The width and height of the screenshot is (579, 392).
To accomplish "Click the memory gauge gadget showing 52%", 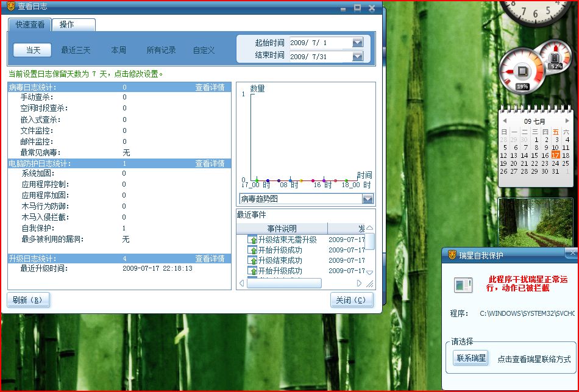I will pyautogui.click(x=556, y=58).
